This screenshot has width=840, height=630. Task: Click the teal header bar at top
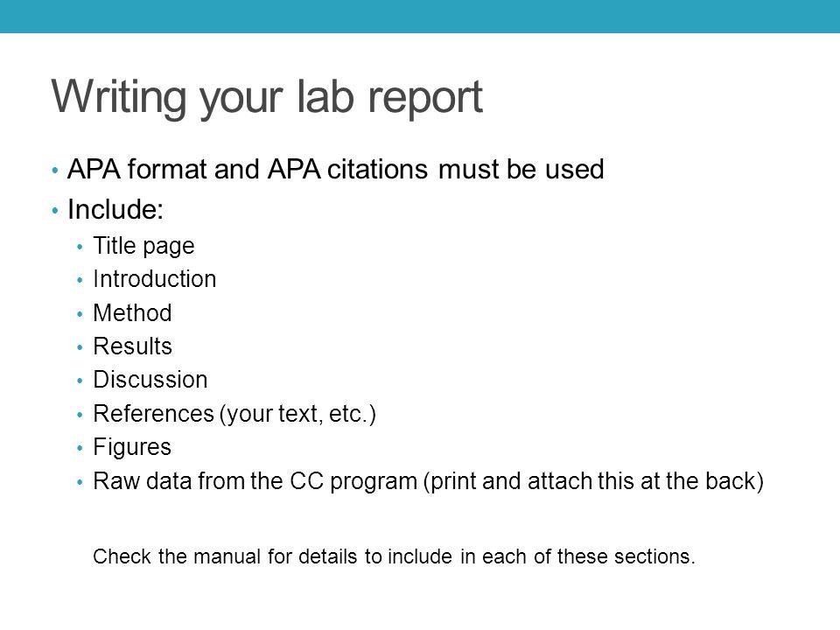[x=420, y=16]
